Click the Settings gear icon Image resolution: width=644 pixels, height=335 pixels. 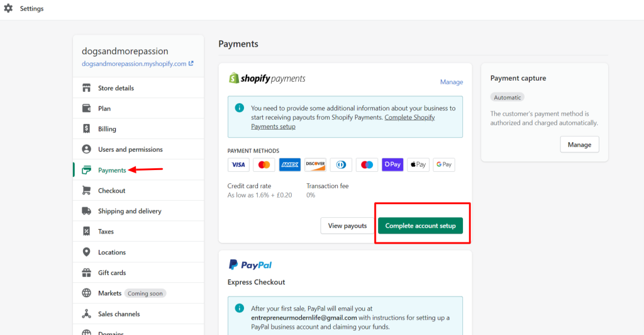point(8,8)
